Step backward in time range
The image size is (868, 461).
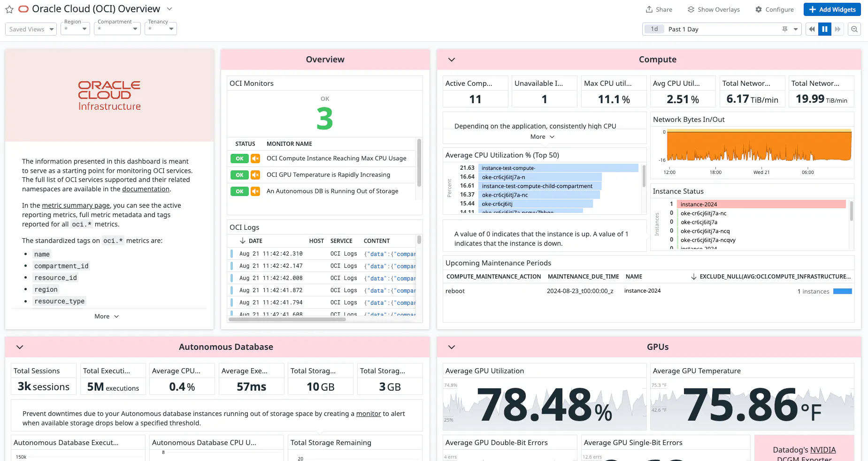(x=812, y=29)
